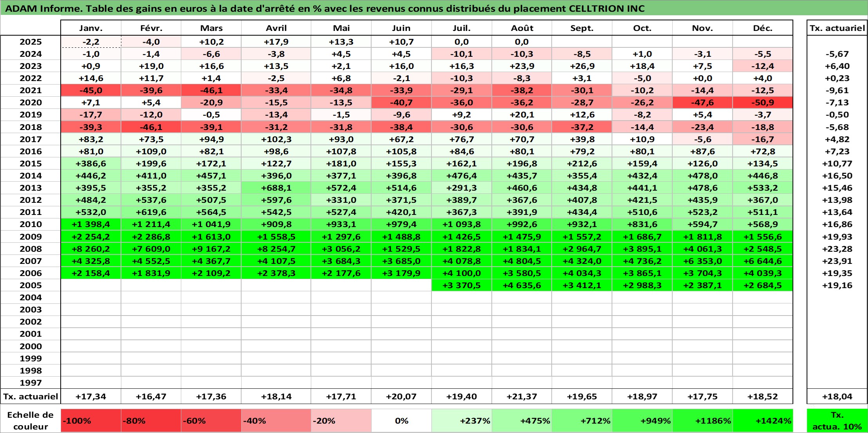Viewport: 868px width, 433px height.
Task: Click the +688,1 cell in 2013
Action: 276,188
